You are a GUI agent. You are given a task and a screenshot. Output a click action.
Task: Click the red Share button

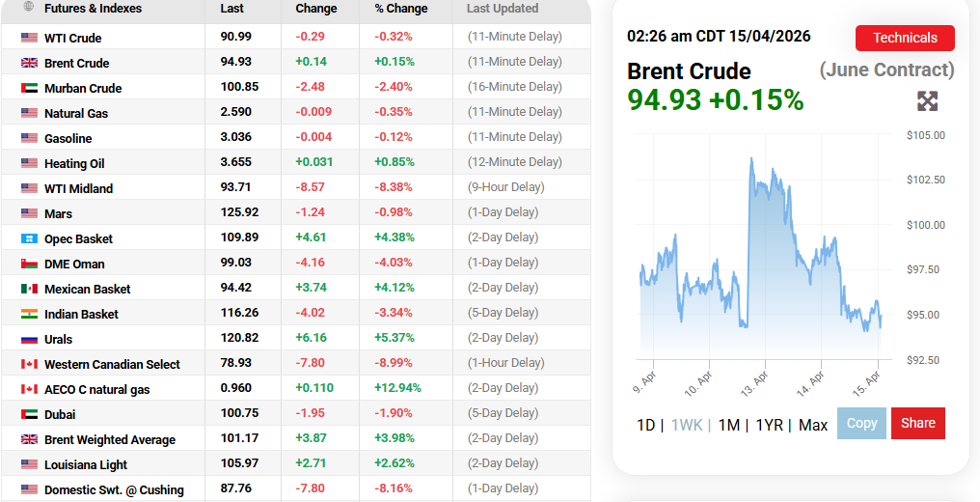[918, 423]
